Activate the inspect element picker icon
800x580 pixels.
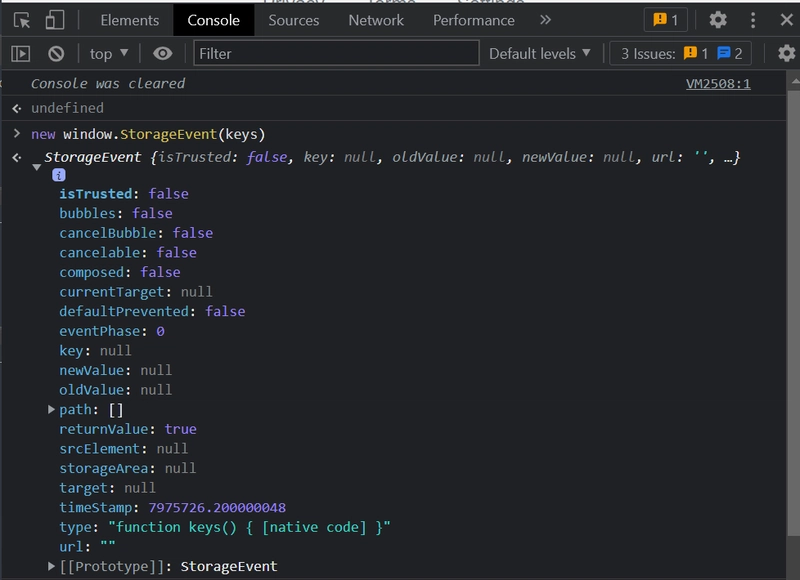pyautogui.click(x=21, y=20)
